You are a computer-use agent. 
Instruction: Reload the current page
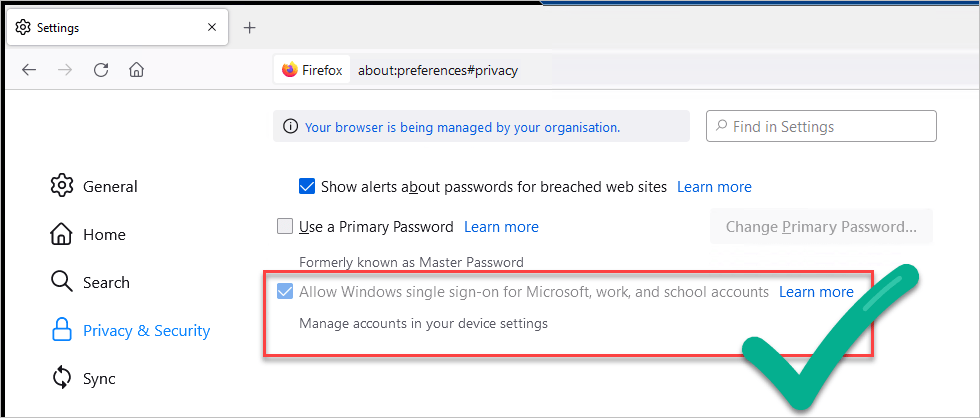click(x=101, y=70)
